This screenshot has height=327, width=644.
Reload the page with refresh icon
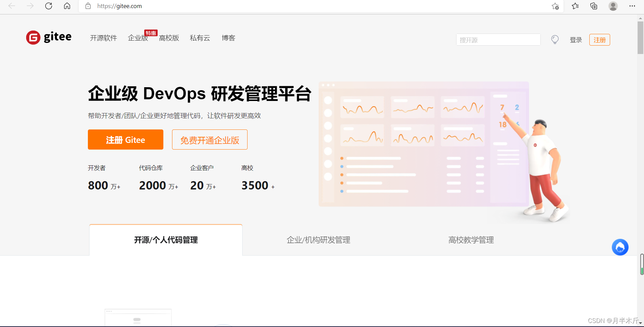(49, 6)
